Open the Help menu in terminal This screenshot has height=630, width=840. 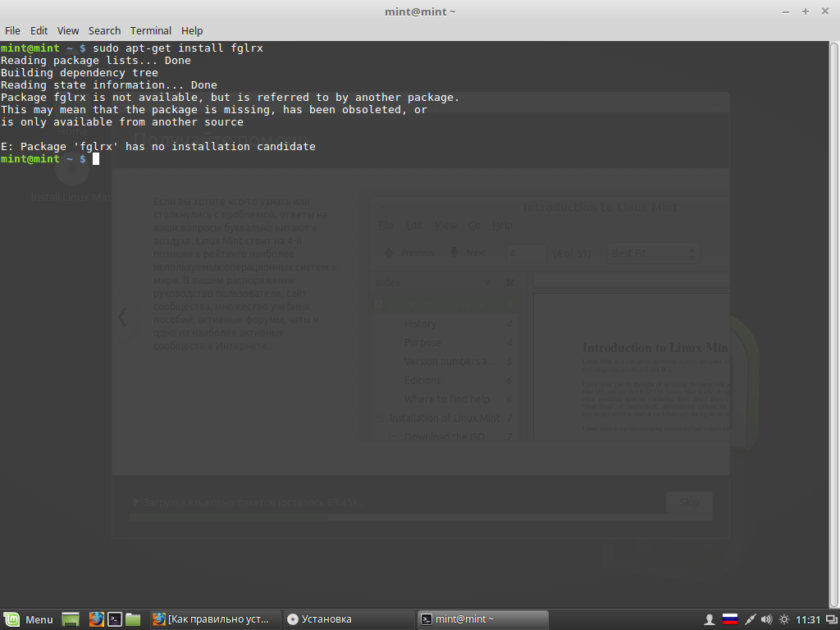coord(192,30)
